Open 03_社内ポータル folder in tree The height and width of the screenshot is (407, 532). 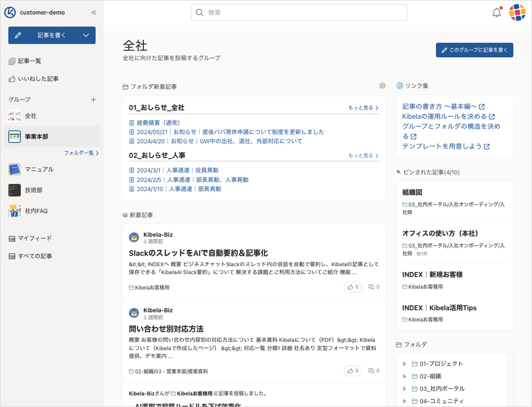[442, 389]
